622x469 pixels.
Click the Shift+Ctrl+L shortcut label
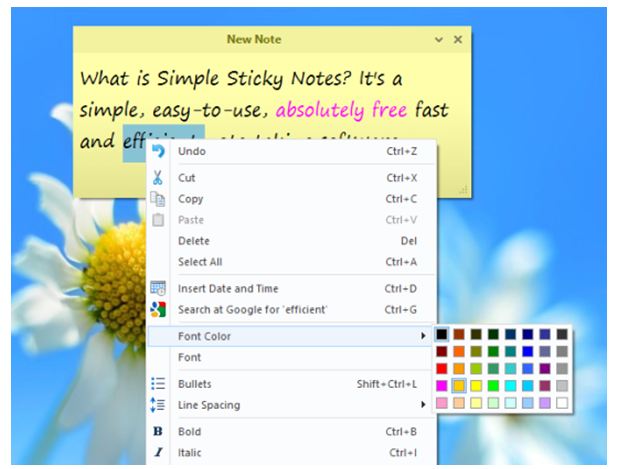point(387,384)
